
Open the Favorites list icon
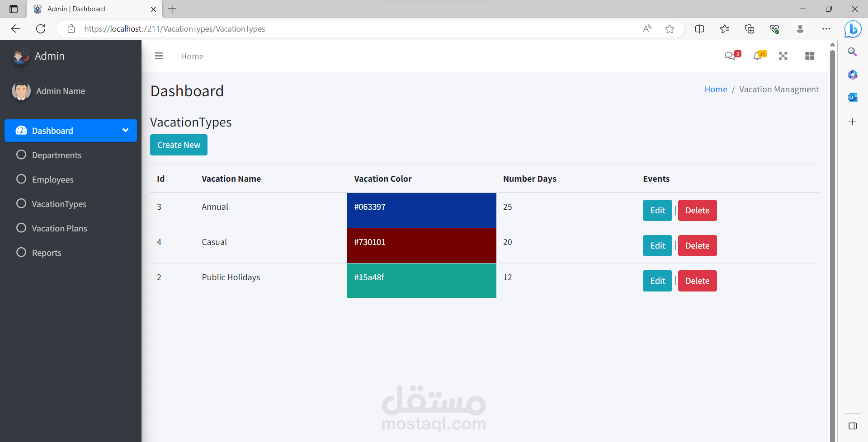click(x=725, y=29)
